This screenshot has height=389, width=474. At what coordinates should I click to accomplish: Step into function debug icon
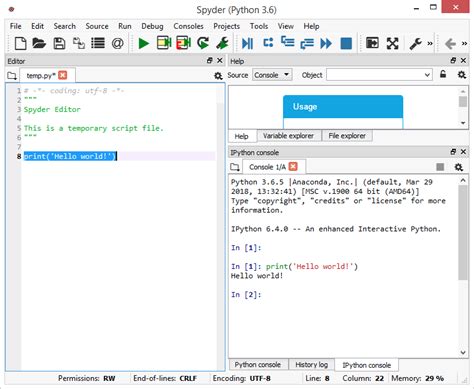[287, 42]
